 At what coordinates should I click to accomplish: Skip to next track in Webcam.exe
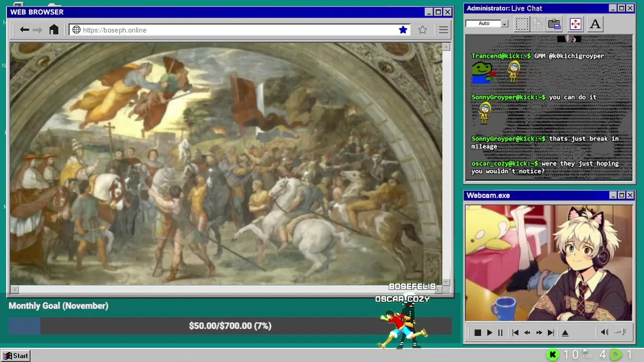tap(551, 332)
